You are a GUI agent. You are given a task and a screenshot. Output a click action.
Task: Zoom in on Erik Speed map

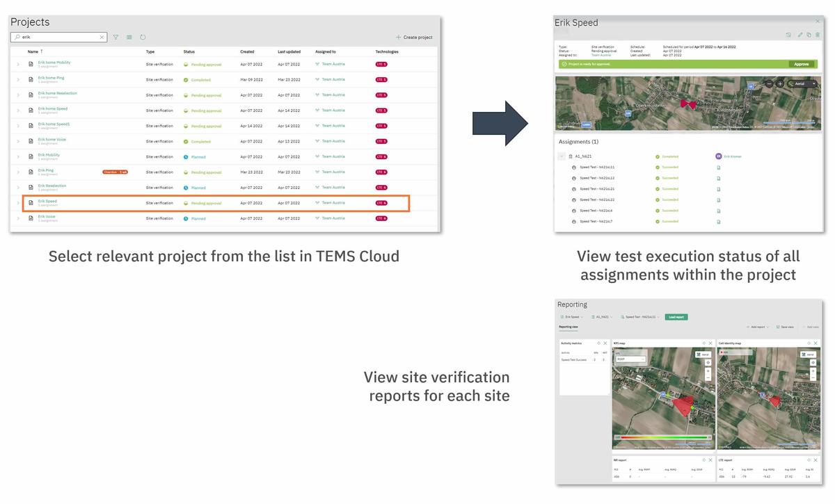[780, 83]
